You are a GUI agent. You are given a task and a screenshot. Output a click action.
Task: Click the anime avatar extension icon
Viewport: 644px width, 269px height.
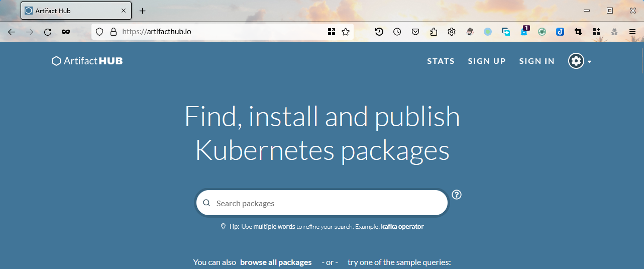[470, 32]
